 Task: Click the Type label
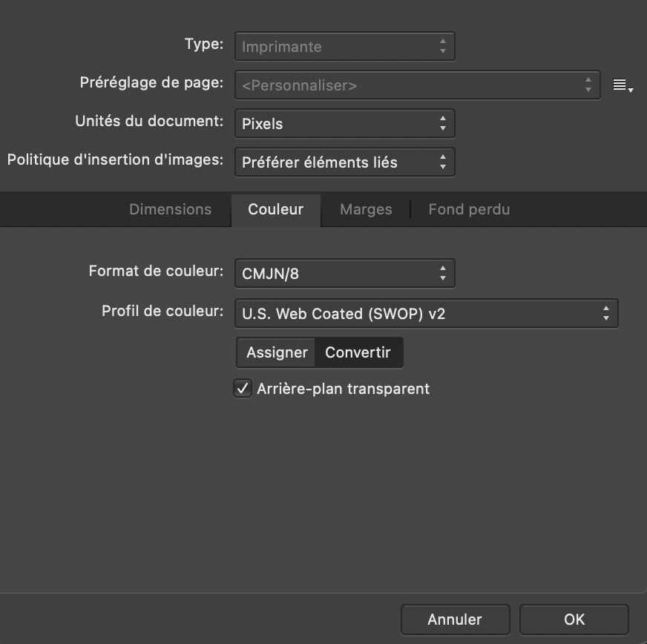[204, 44]
